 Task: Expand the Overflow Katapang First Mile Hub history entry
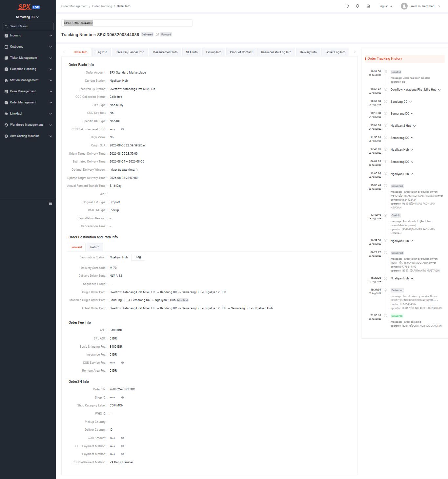point(439,90)
